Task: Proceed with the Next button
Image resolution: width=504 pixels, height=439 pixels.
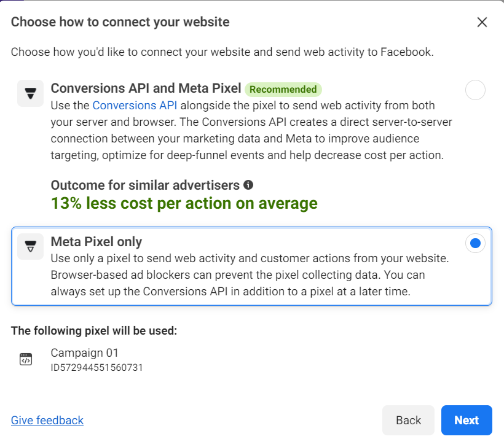Action: coord(467,420)
